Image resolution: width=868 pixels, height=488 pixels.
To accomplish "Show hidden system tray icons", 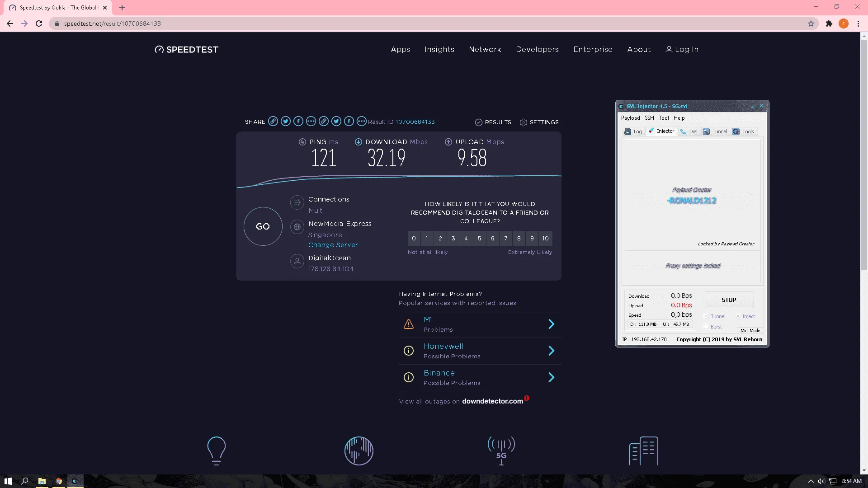I will point(811,481).
